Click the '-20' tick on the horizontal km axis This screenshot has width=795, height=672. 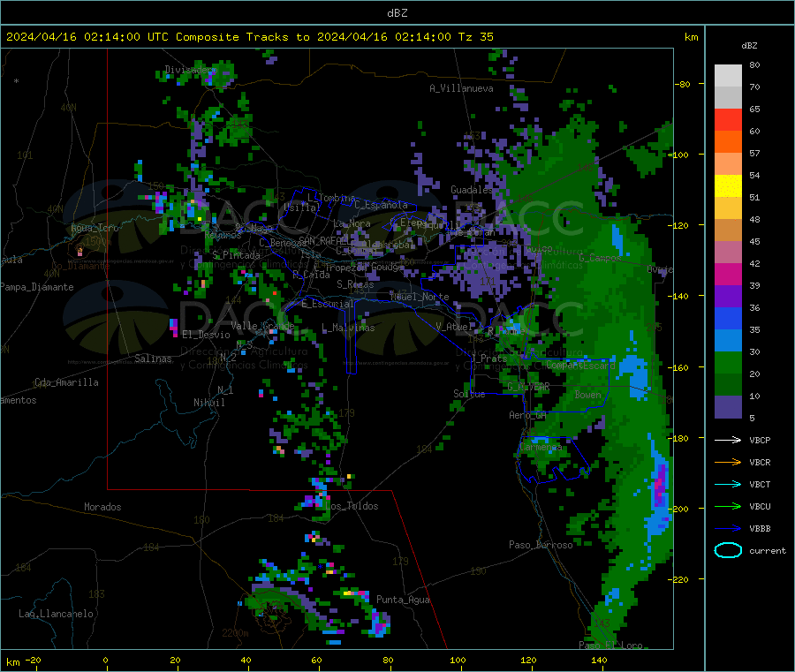[33, 660]
